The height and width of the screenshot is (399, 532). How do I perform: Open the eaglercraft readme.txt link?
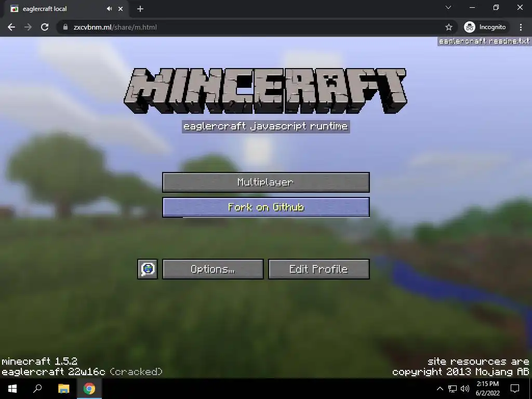[484, 42]
